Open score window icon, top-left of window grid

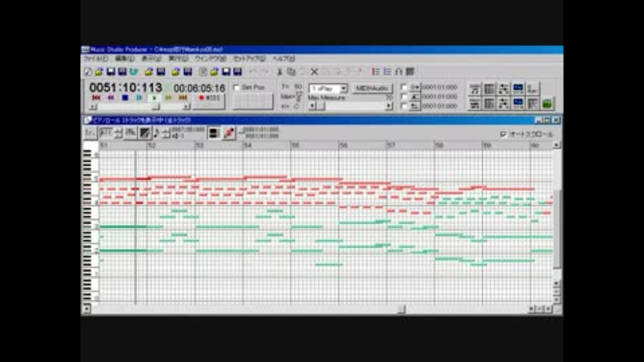tap(475, 89)
